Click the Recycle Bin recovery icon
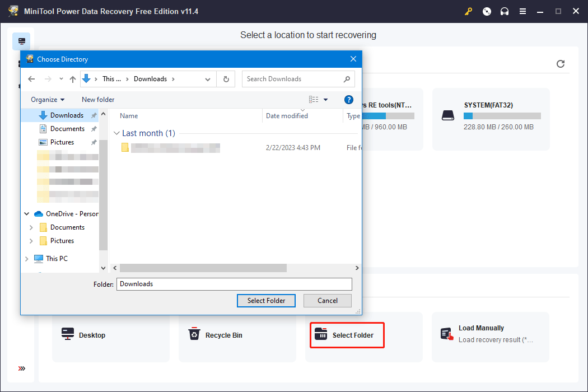The width and height of the screenshot is (588, 392). (x=194, y=334)
